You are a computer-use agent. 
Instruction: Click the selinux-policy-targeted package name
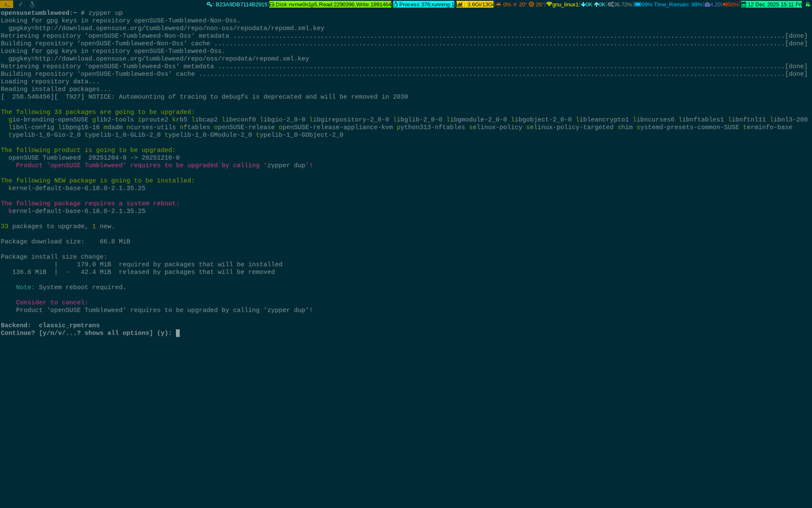coord(570,127)
